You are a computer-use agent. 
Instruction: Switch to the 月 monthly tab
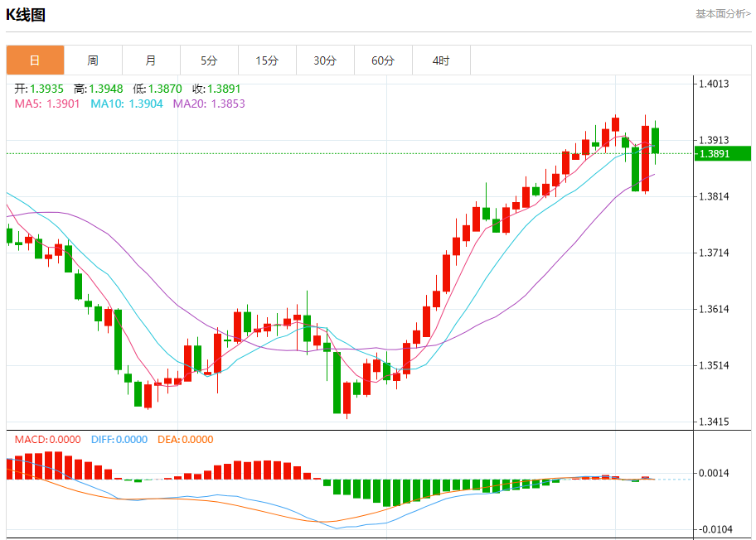[151, 60]
